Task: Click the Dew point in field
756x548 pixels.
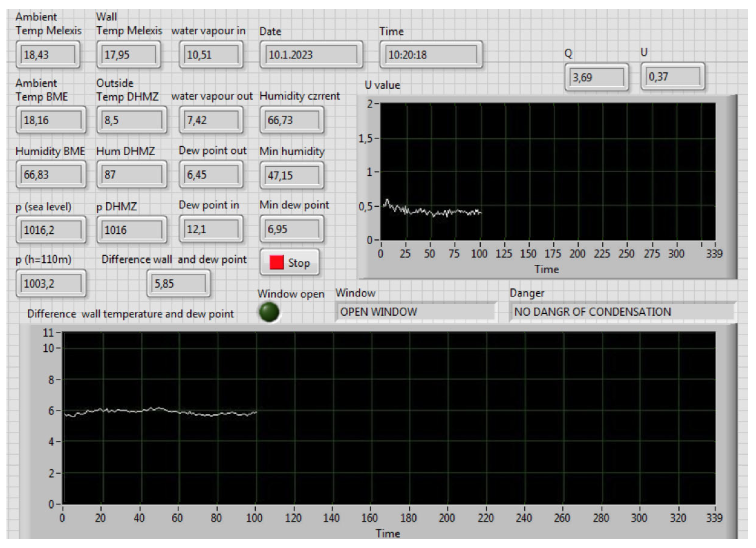Action: pos(211,229)
